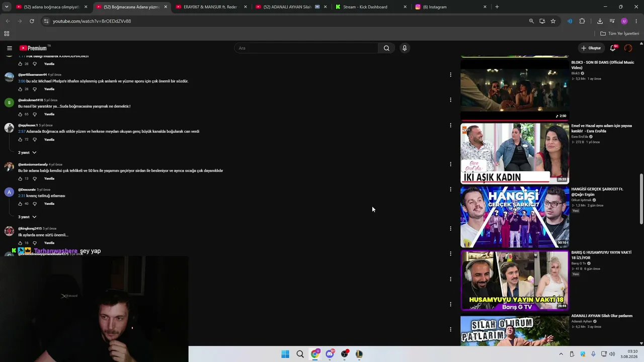644x362 pixels.
Task: Open the apps grid in bookmarks bar
Action: point(7,34)
